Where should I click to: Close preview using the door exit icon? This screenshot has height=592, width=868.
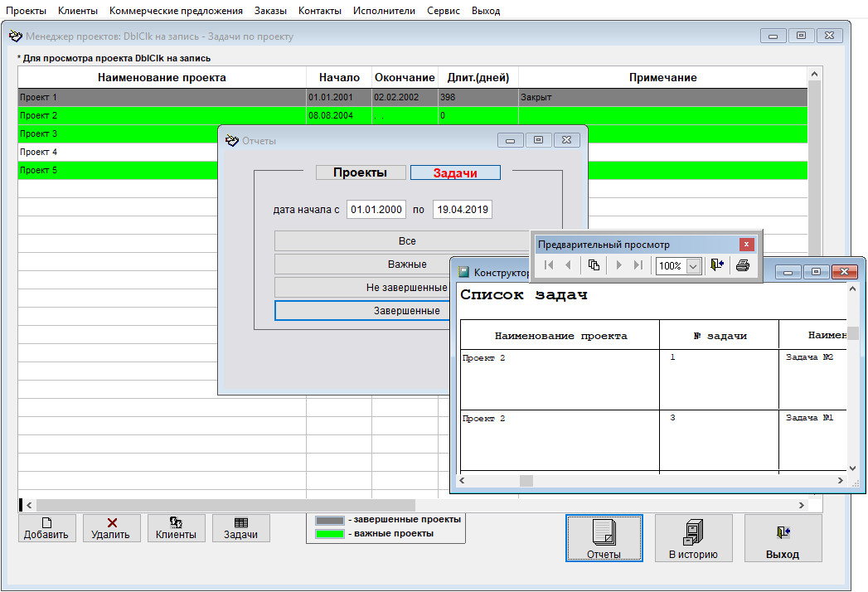717,265
